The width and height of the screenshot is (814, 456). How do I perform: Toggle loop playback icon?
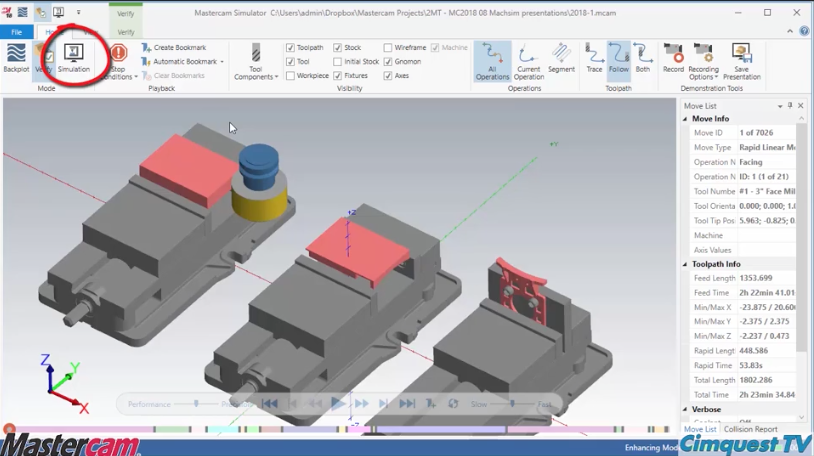453,404
